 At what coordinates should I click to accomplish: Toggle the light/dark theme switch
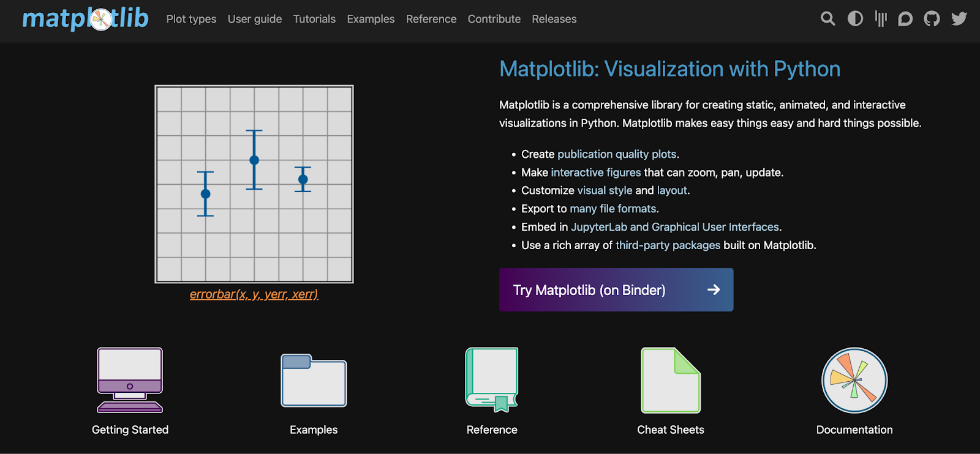click(x=855, y=19)
